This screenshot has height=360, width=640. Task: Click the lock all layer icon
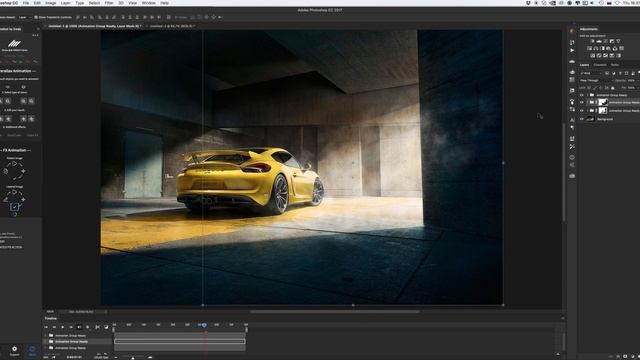(x=613, y=88)
